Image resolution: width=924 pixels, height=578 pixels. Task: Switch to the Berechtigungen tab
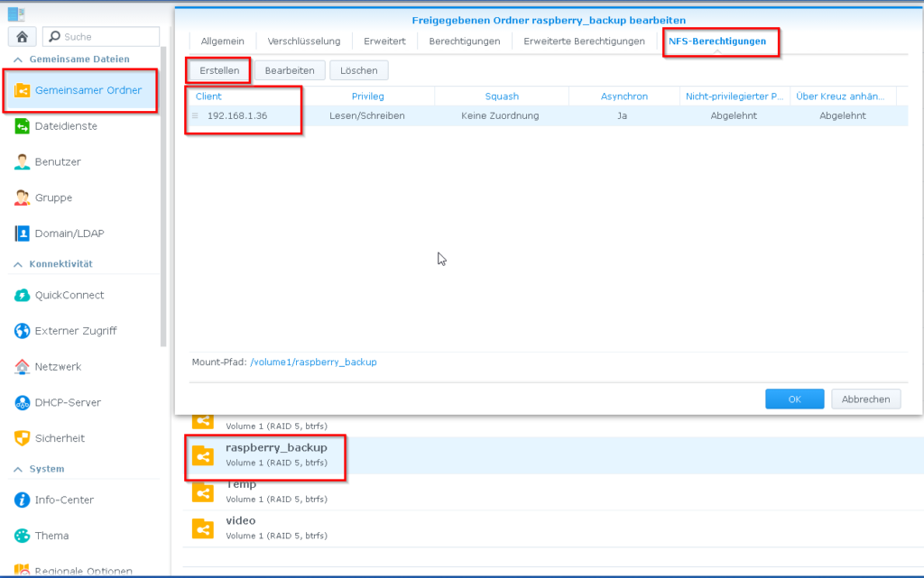click(x=464, y=41)
